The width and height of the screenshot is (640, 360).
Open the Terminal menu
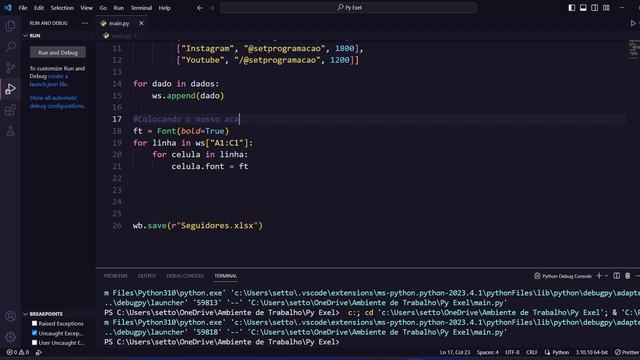[141, 8]
